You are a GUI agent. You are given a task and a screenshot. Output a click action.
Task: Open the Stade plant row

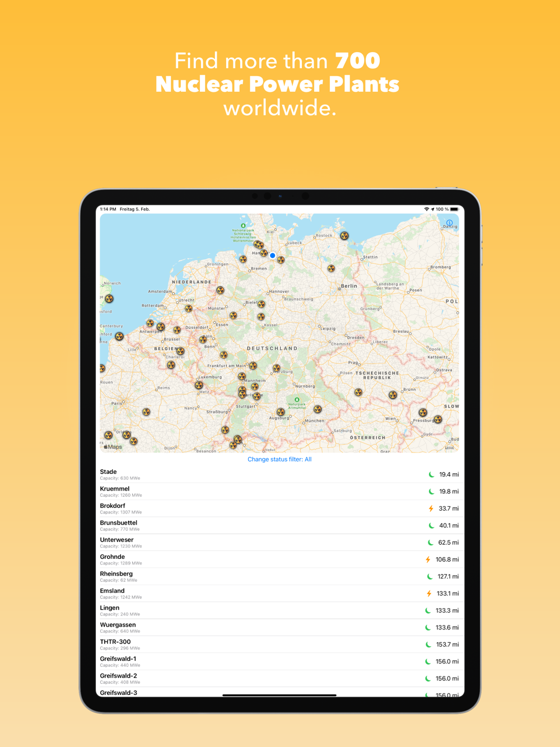[x=279, y=474]
